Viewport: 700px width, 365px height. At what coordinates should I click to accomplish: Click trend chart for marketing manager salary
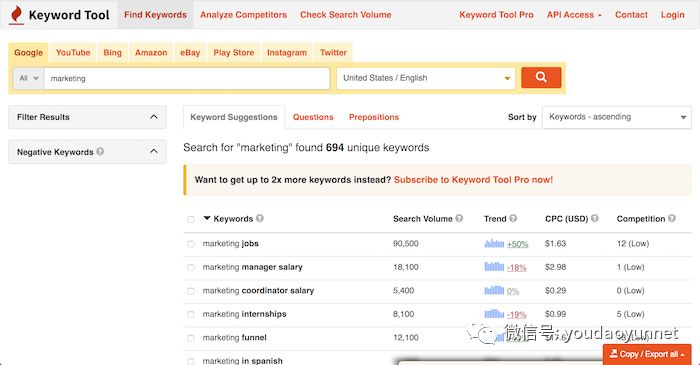pos(494,267)
